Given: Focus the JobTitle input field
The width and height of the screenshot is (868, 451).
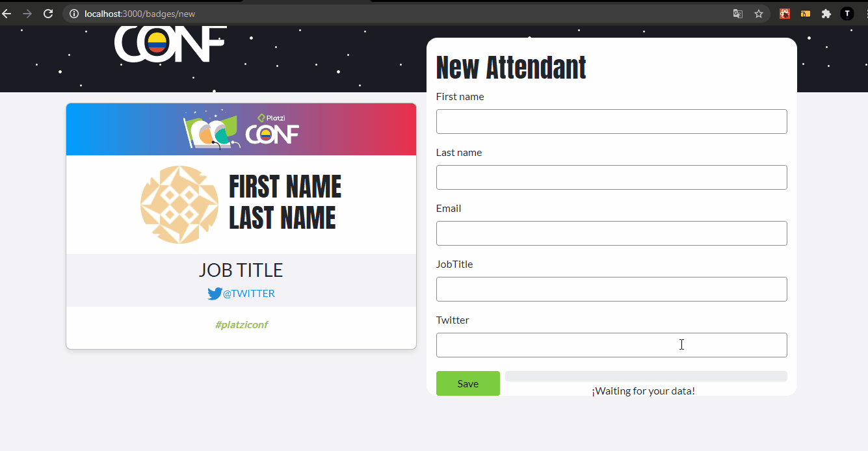Looking at the screenshot, I should (x=611, y=289).
